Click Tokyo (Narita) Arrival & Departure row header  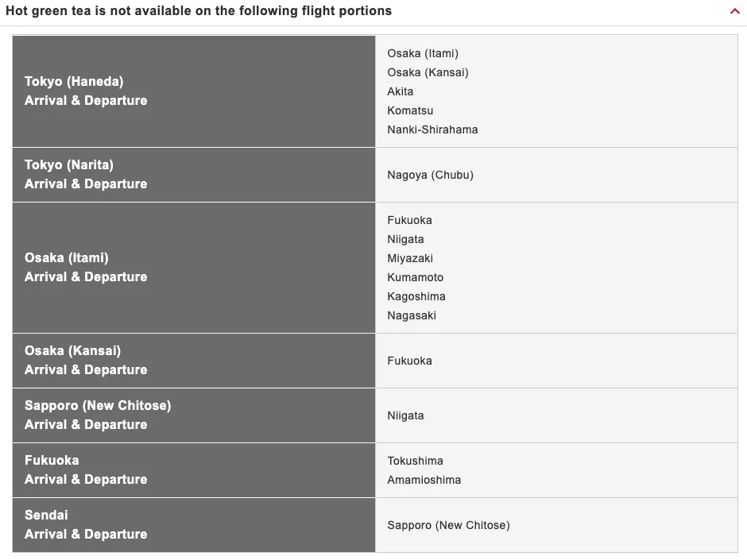194,175
